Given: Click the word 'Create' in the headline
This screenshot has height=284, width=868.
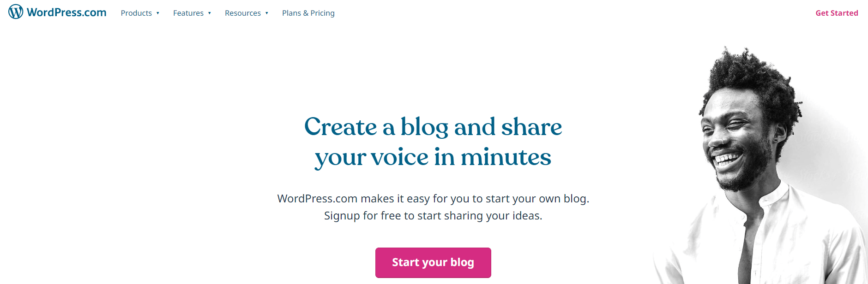Looking at the screenshot, I should pyautogui.click(x=341, y=127).
